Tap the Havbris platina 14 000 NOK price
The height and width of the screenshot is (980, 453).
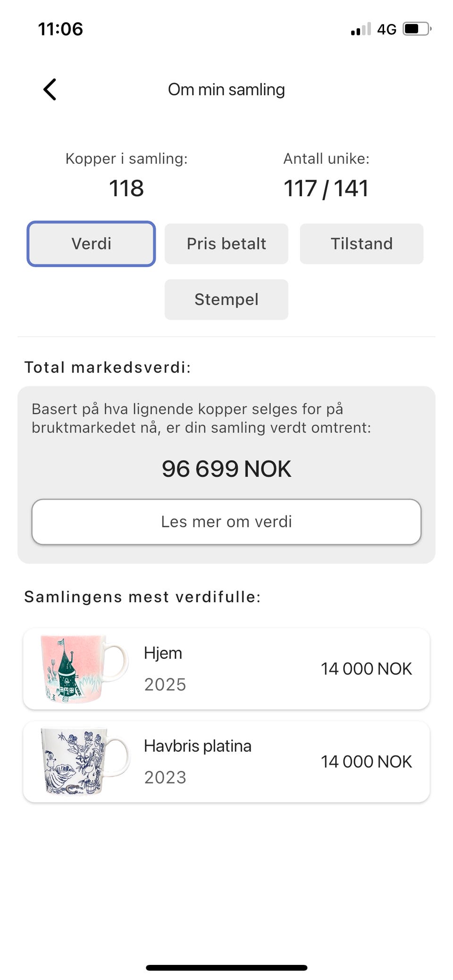[367, 762]
